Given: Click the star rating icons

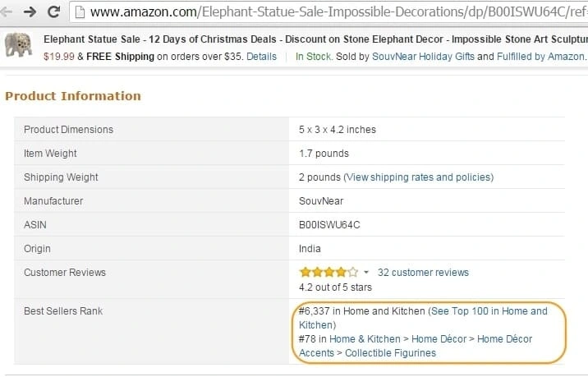Looking at the screenshot, I should pos(328,272).
